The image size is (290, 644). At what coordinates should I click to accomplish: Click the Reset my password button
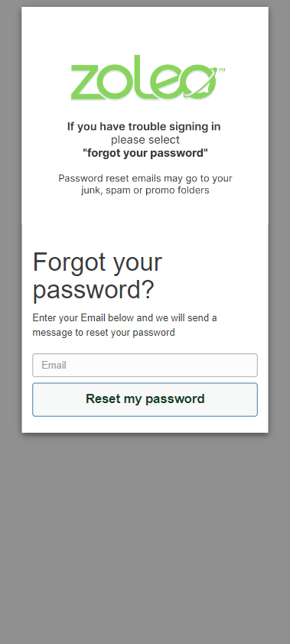point(145,399)
